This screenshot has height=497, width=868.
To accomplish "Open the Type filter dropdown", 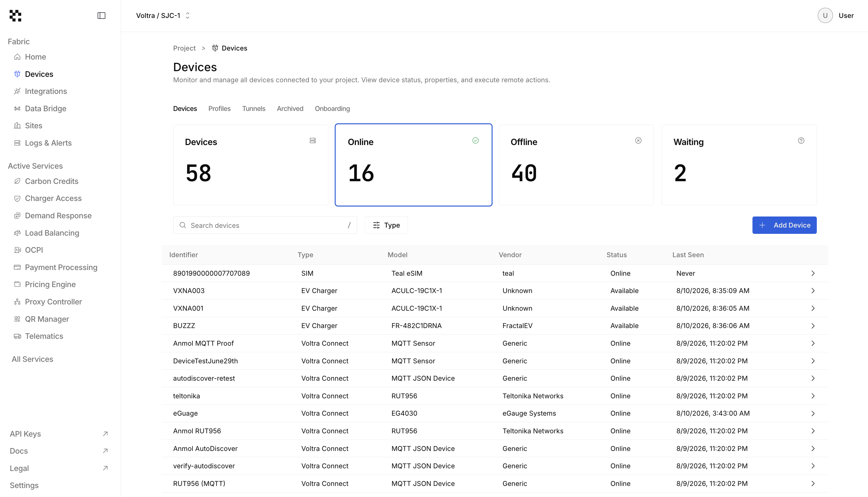I will pos(386,225).
